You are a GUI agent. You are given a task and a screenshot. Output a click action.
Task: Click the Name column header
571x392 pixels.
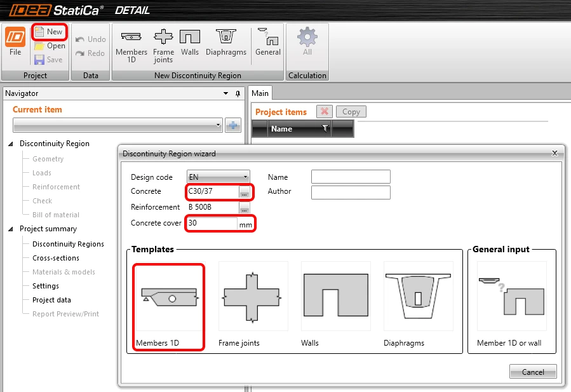pyautogui.click(x=299, y=128)
